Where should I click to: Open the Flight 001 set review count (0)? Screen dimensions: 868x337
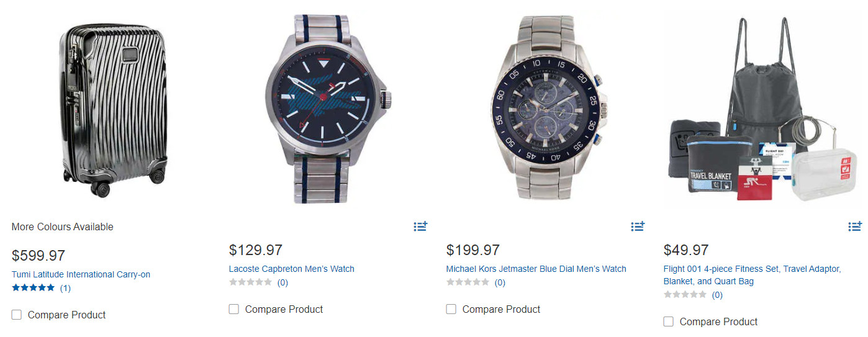[x=717, y=295]
